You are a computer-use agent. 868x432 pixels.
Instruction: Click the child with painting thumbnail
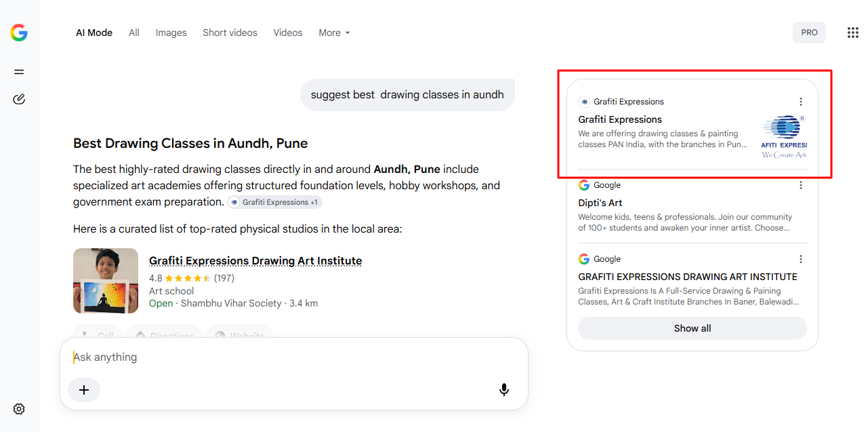click(106, 281)
